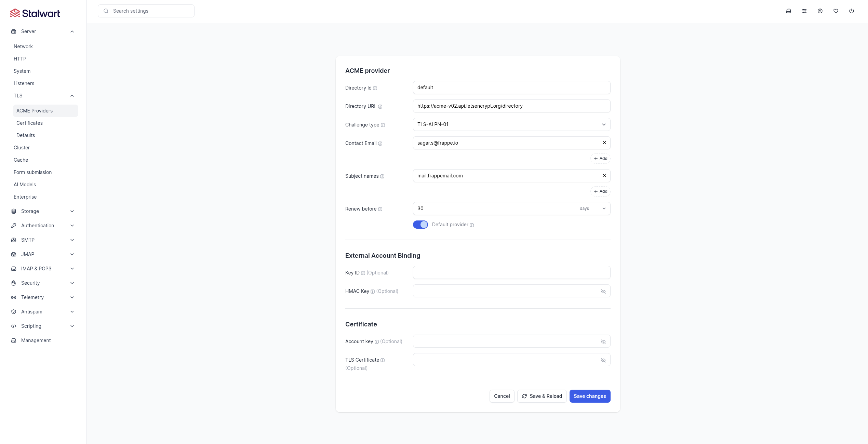
Task: Click the TLS section expand toggle
Action: (72, 96)
